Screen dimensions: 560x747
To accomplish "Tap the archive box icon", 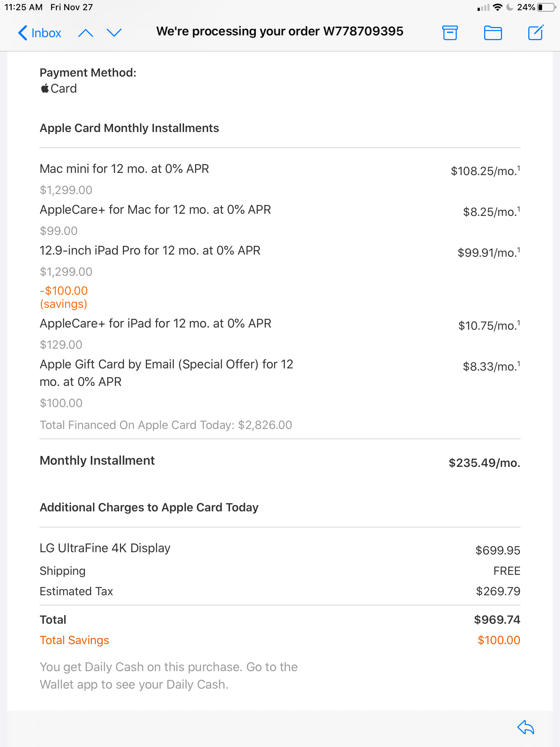I will tap(450, 33).
